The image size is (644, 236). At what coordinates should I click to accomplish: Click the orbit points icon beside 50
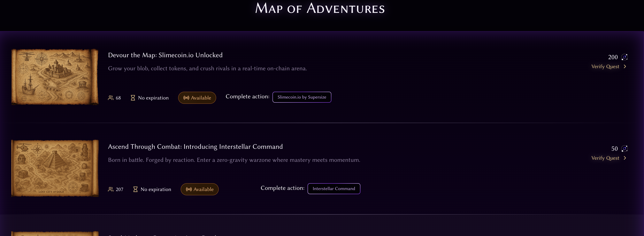625,149
